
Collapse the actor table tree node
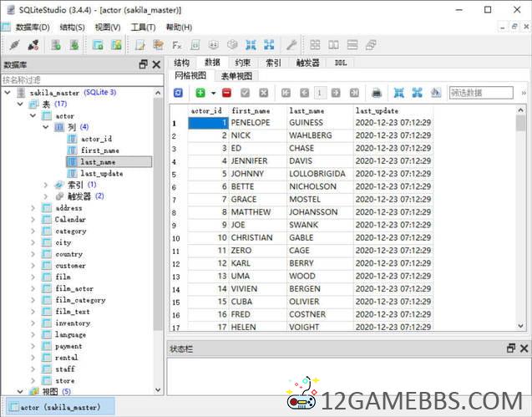(x=34, y=116)
